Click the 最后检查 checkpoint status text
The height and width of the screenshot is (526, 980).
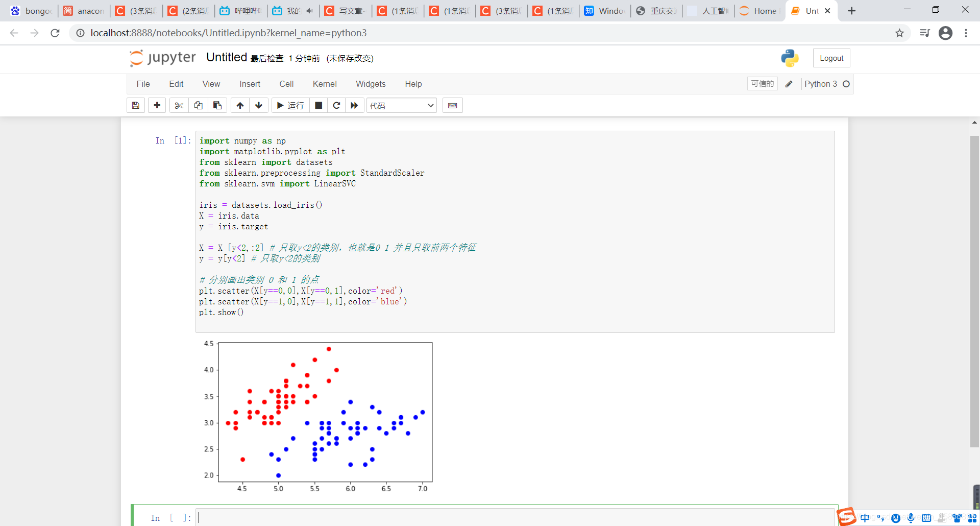point(285,58)
